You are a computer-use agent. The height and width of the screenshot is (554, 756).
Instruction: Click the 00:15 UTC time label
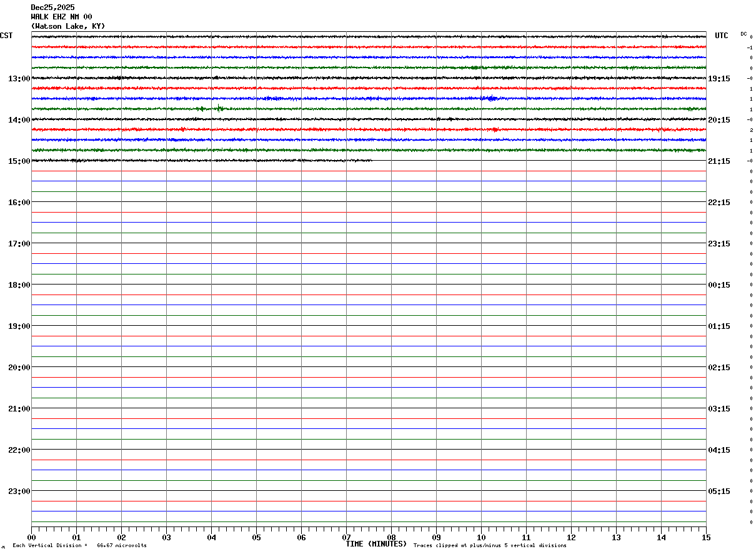[719, 285]
